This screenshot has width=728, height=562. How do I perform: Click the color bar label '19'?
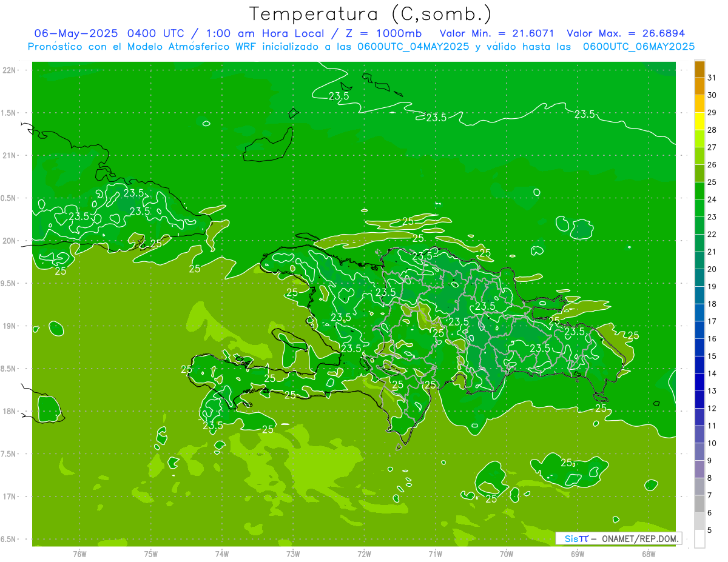pos(712,287)
